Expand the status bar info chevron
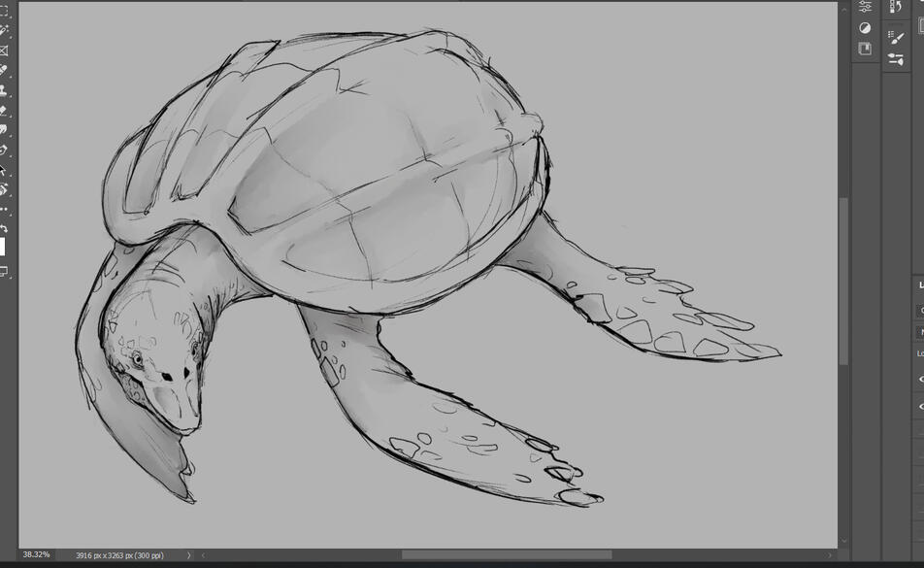 [x=188, y=555]
